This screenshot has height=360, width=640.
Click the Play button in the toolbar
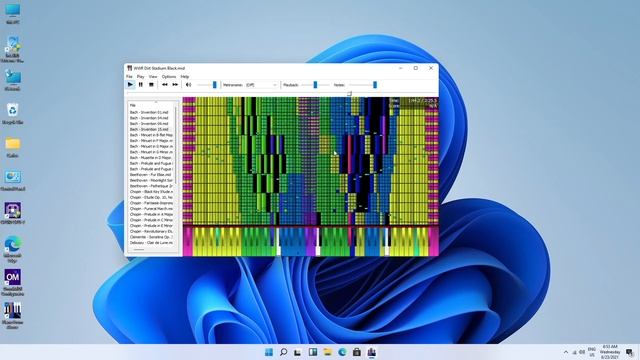(130, 84)
